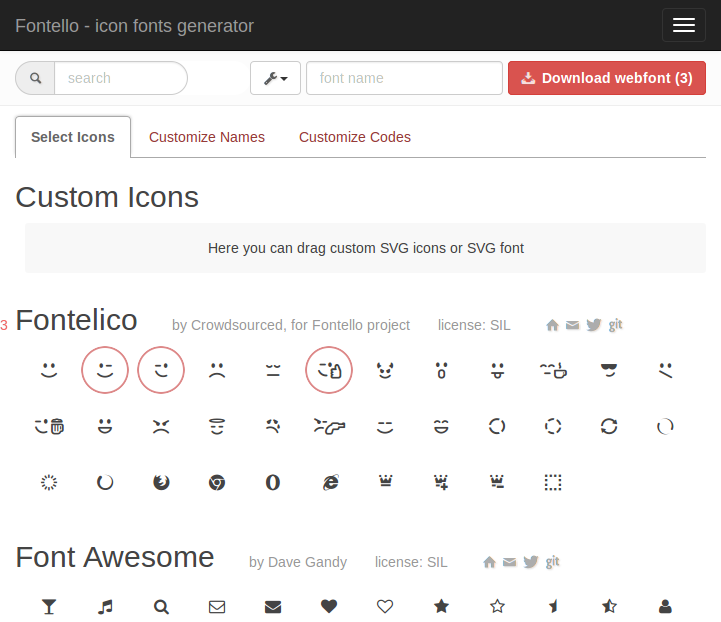Select the plain crown icon
721x622 pixels.
[385, 481]
